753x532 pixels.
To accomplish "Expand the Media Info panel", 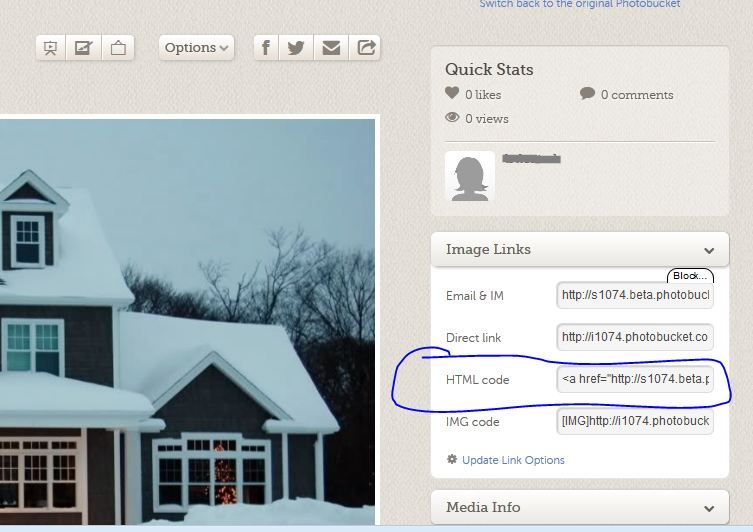I will (709, 508).
